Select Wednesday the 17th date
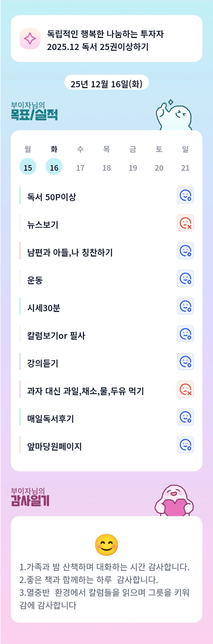Image resolution: width=213 pixels, height=644 pixels. (80, 168)
